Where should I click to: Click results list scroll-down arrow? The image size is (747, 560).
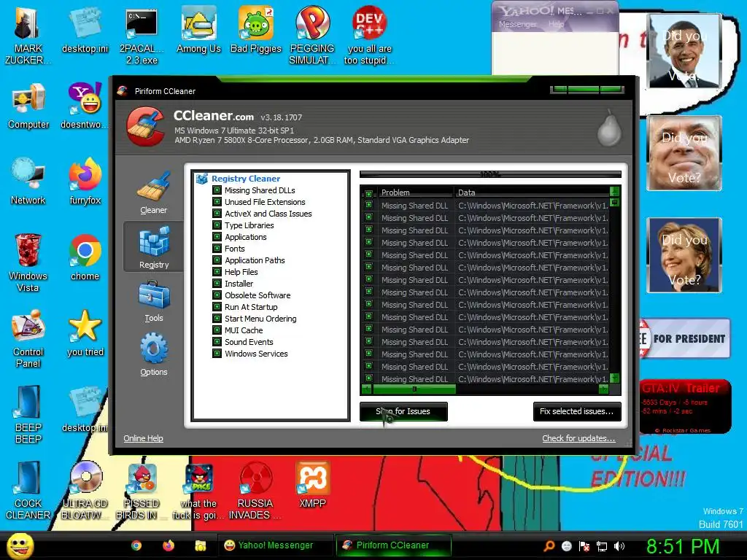click(x=614, y=378)
